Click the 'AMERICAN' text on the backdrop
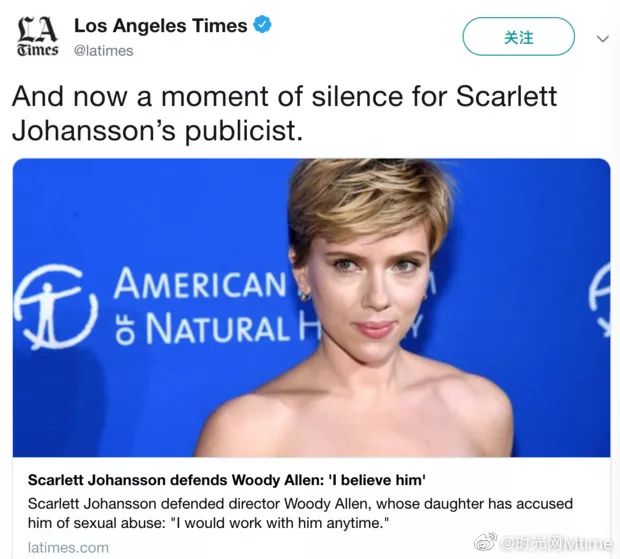This screenshot has width=620, height=559. pos(200,285)
